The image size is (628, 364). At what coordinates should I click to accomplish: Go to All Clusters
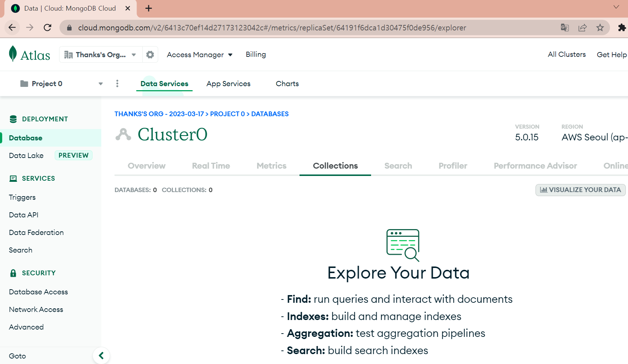(x=567, y=54)
